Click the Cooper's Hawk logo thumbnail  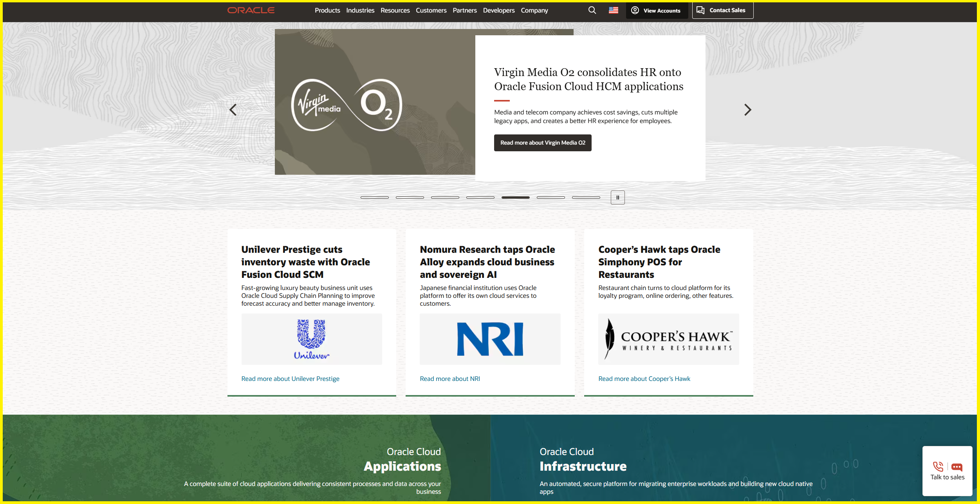point(668,339)
